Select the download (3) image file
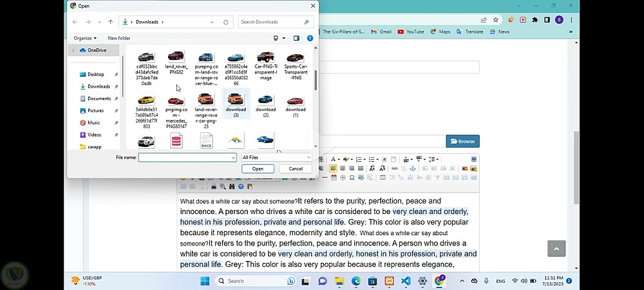644x290 pixels. point(236,105)
